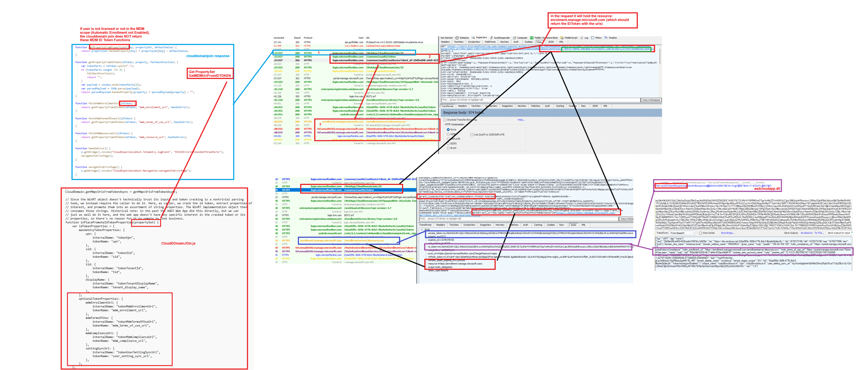
Task: Click the Protocol column header in session list
Action: [x=308, y=38]
